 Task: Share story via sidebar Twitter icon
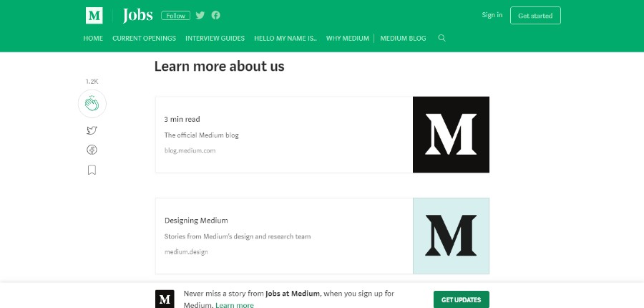point(92,130)
